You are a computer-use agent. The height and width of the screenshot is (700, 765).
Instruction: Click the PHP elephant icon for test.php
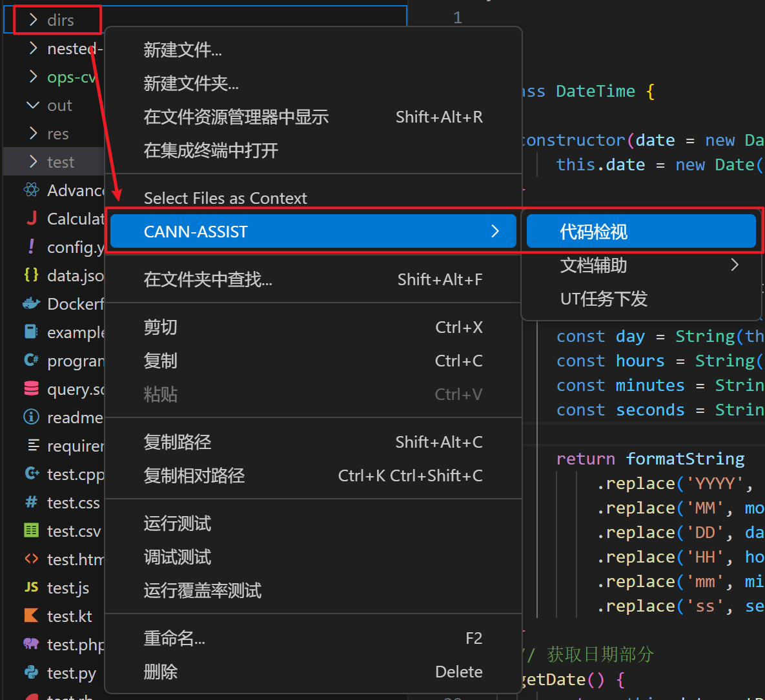(x=31, y=645)
